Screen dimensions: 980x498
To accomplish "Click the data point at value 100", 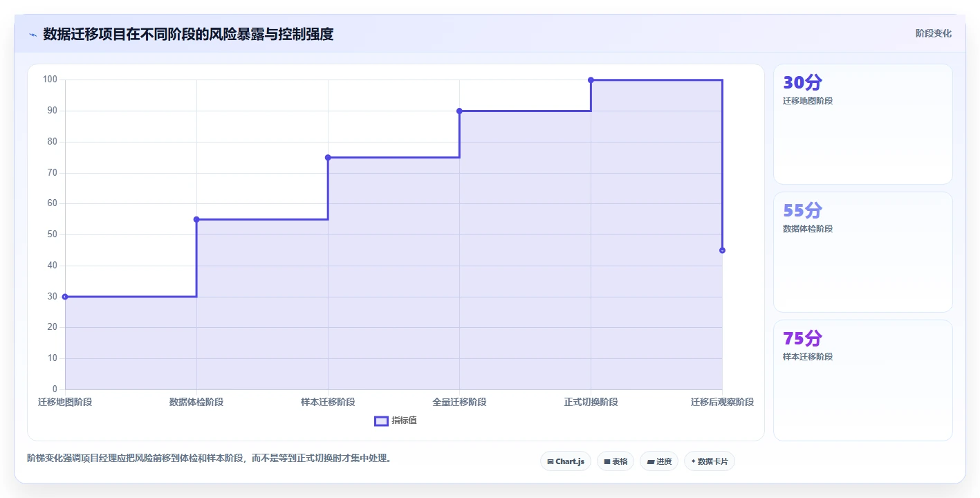I will click(591, 80).
